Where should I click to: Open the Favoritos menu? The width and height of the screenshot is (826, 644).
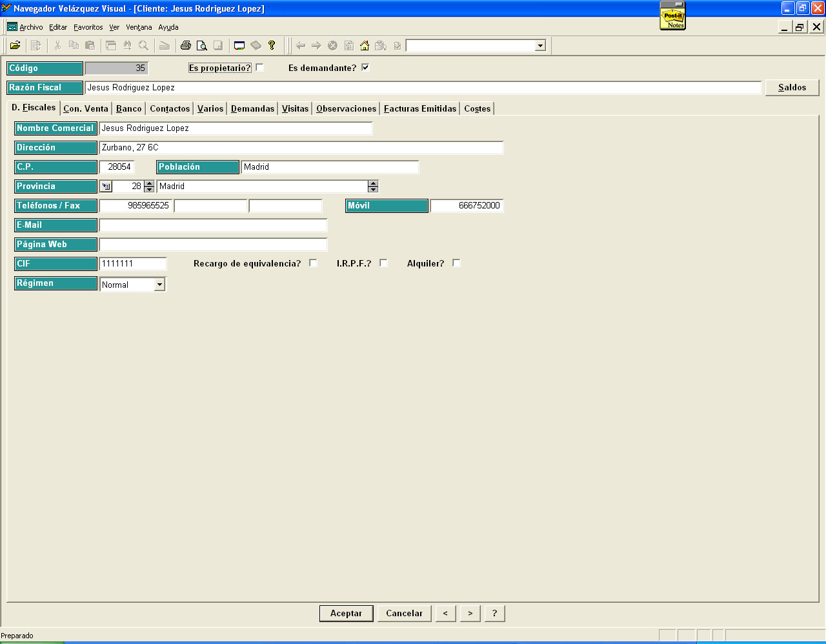click(88, 27)
